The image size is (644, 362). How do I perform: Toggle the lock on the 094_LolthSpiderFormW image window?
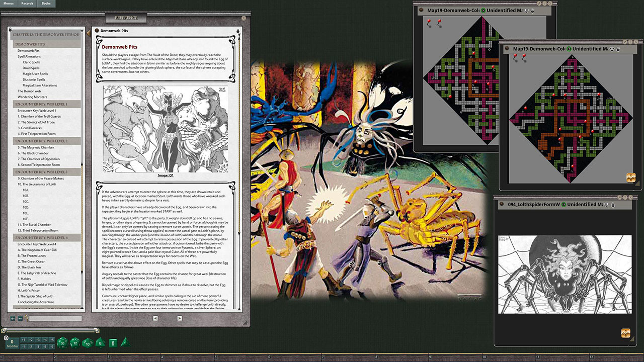(x=613, y=204)
